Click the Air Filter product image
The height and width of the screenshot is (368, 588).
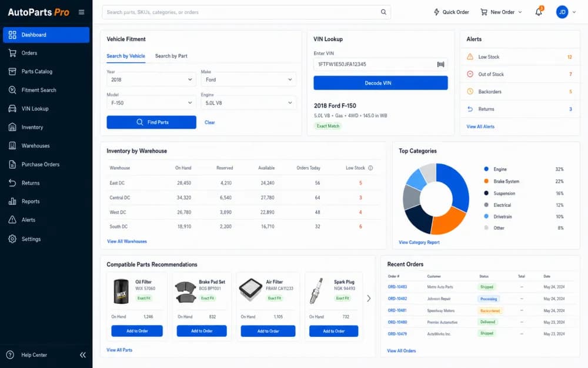click(250, 290)
